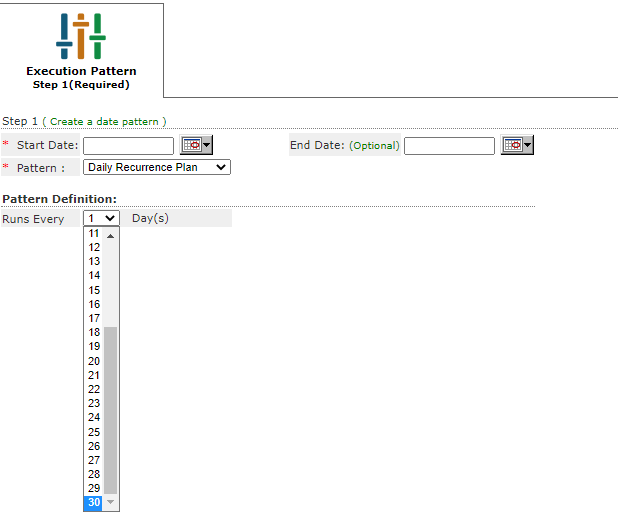
Task: Click the End Date input field
Action: (x=449, y=146)
